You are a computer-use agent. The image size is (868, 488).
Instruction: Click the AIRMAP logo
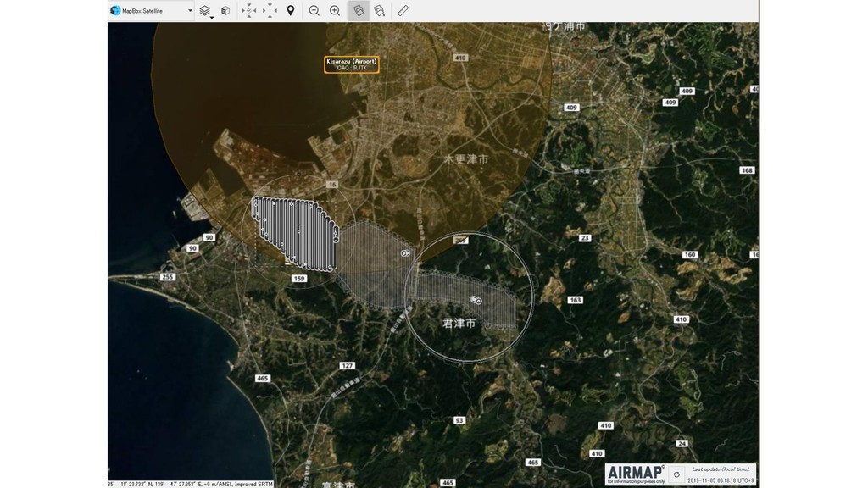635,473
